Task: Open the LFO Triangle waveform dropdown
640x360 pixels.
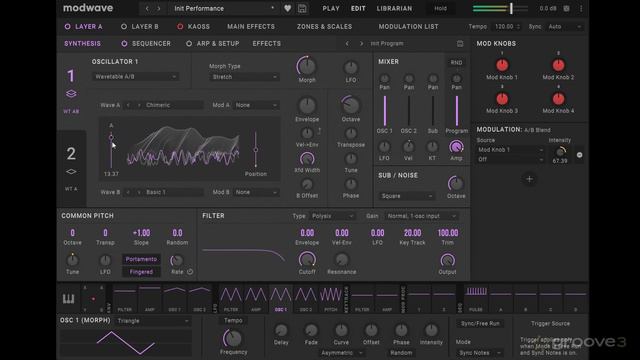Action: [153, 321]
